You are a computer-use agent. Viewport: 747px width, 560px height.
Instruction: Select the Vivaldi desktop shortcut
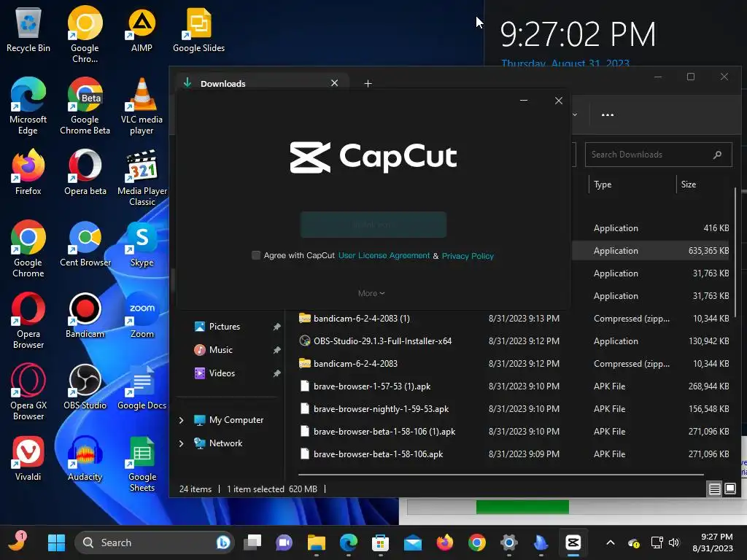tap(28, 458)
